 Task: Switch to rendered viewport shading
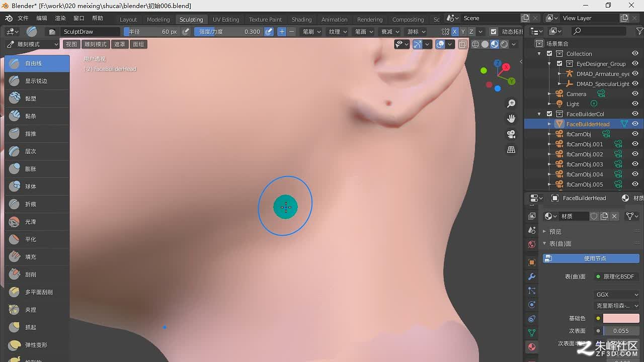(504, 44)
